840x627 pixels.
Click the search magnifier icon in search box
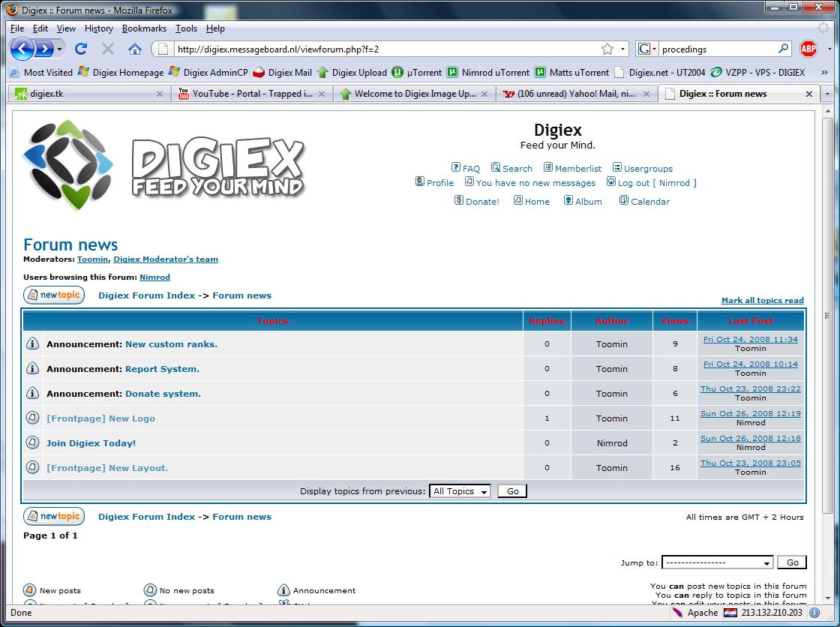point(783,49)
